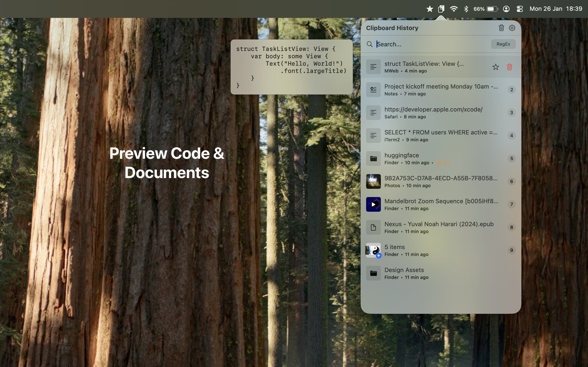Open the Clipboard History settings gear
The image size is (588, 367).
point(512,28)
